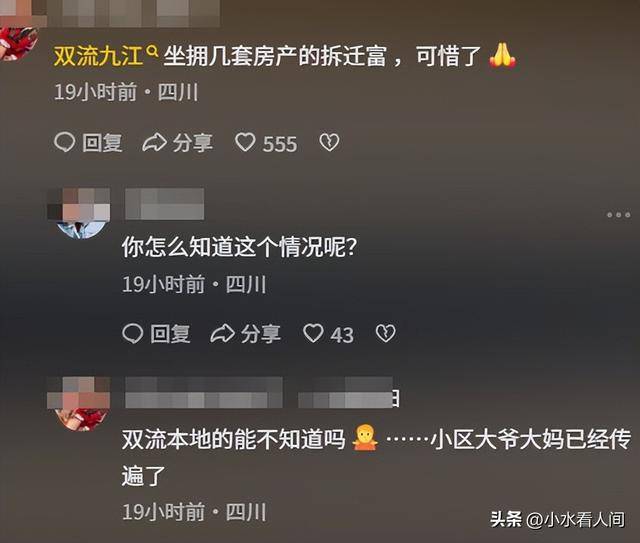Open the three-dot menu for the 你怎么知道 reply
The height and width of the screenshot is (543, 640).
(x=618, y=215)
